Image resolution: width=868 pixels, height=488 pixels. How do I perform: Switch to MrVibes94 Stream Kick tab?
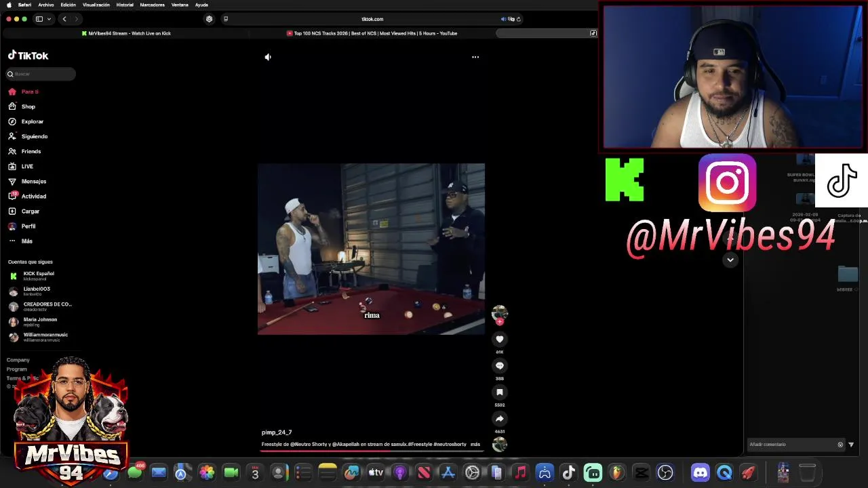click(126, 33)
